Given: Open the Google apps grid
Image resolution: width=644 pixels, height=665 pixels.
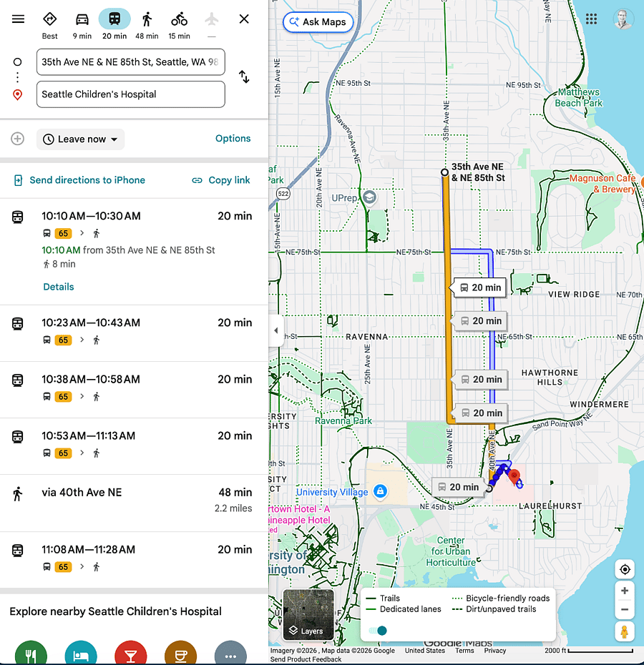Looking at the screenshot, I should 591,19.
